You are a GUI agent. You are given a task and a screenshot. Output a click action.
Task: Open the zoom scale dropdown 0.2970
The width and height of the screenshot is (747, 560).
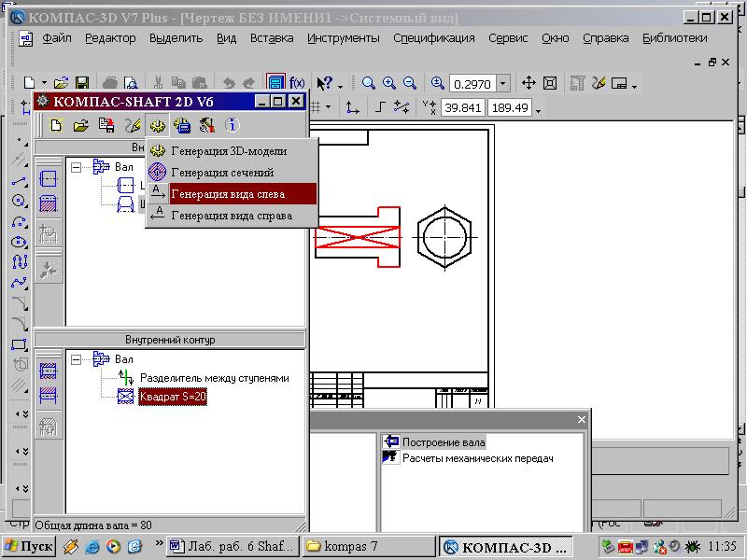pyautogui.click(x=503, y=84)
